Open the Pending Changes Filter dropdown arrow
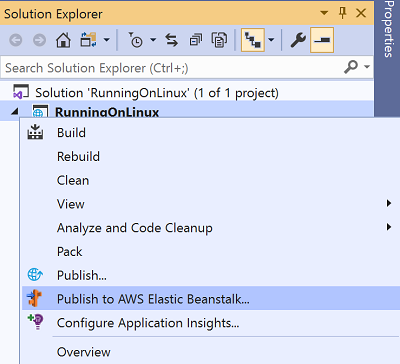400x364 pixels. (153, 40)
